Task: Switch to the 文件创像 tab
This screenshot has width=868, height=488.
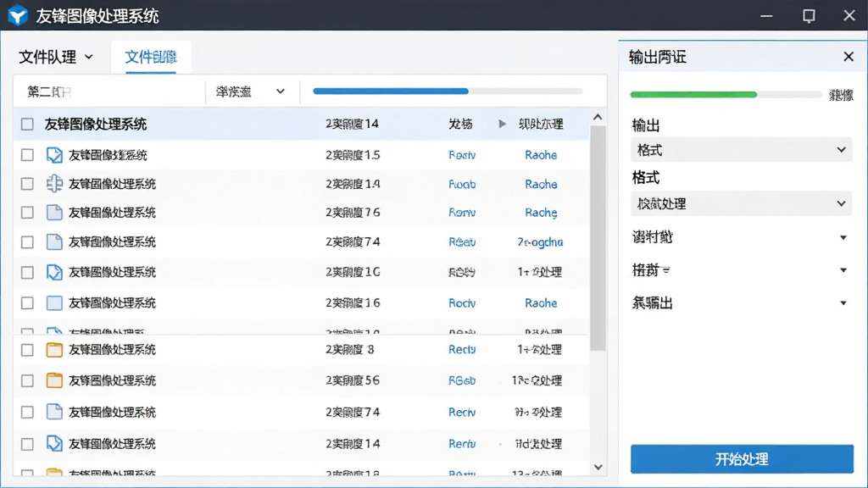Action: tap(151, 57)
